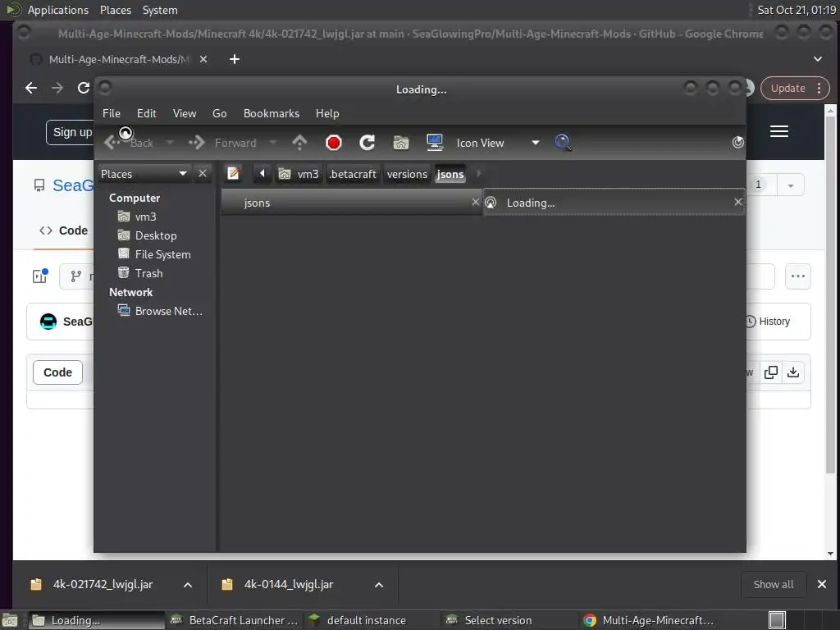The height and width of the screenshot is (630, 840).
Task: Open the GitHub Code tab
Action: point(63,231)
